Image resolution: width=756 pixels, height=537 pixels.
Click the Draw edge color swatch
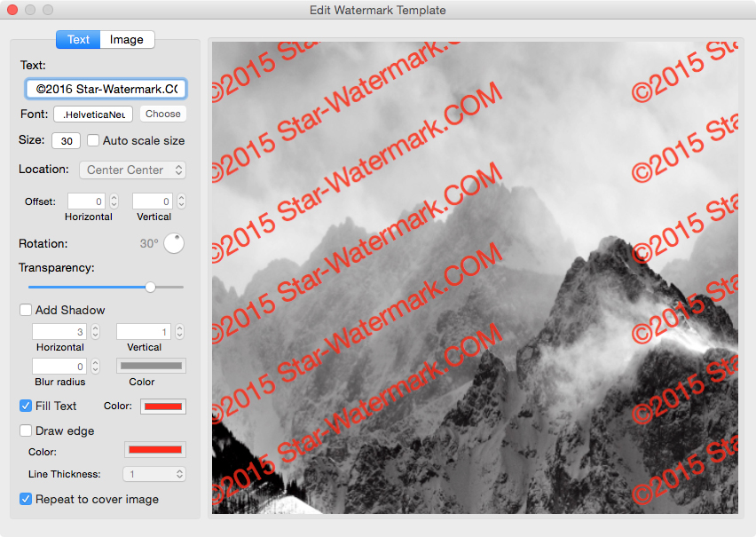155,449
